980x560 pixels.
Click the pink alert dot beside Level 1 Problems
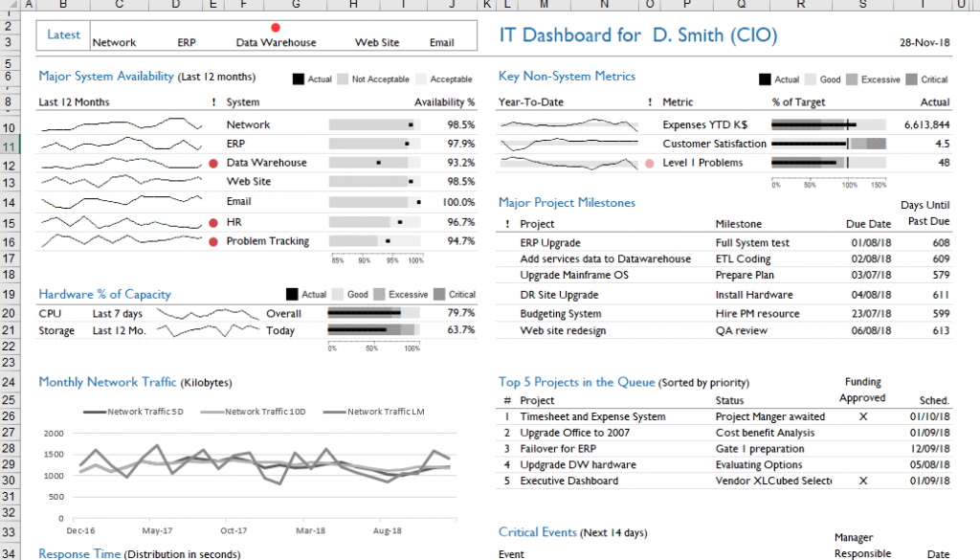pyautogui.click(x=650, y=164)
